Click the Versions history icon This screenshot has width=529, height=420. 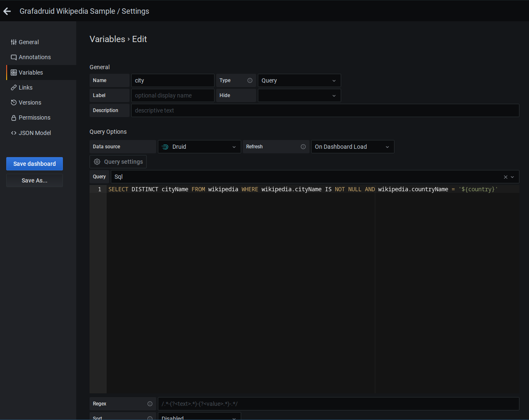14,102
